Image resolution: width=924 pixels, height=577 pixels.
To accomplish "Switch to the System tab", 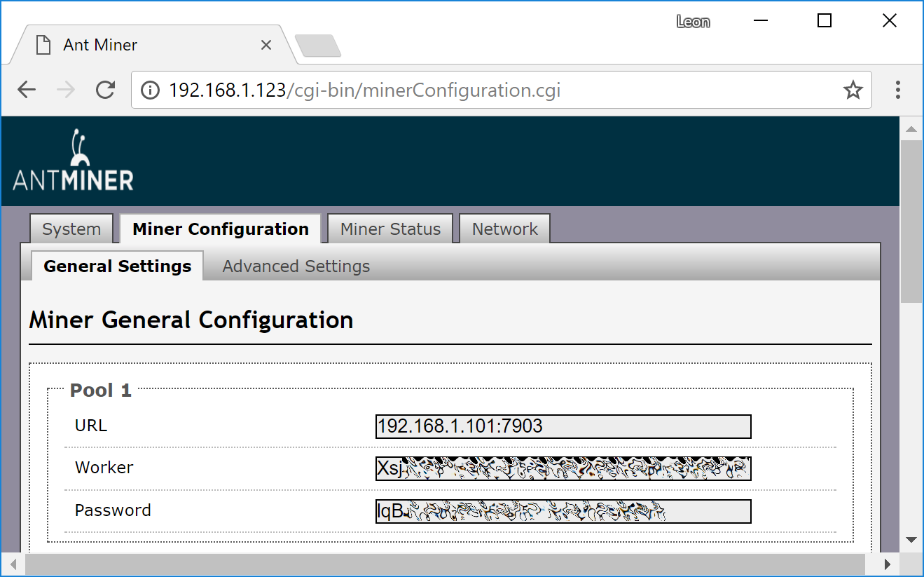I will (x=71, y=229).
